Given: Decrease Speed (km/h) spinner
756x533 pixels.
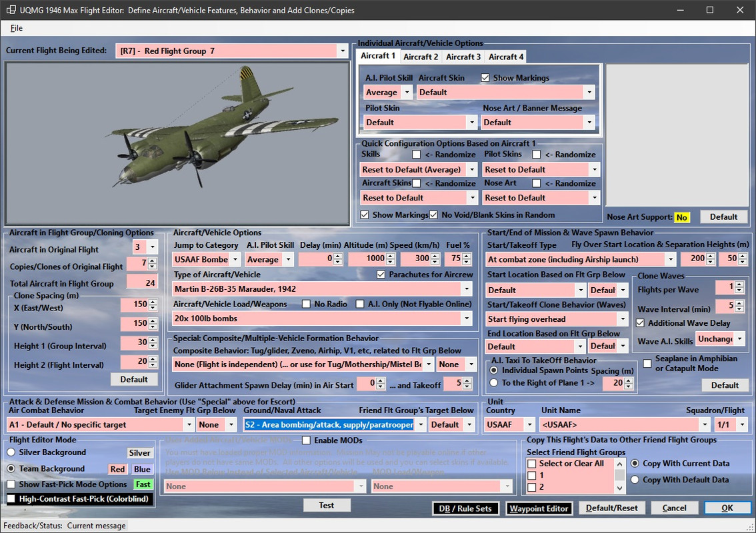Looking at the screenshot, I should tap(435, 263).
